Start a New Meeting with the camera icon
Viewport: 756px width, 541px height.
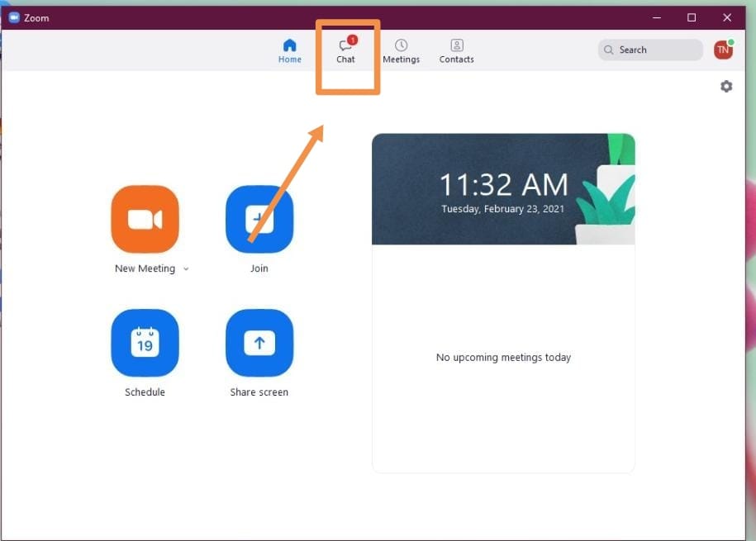(145, 219)
